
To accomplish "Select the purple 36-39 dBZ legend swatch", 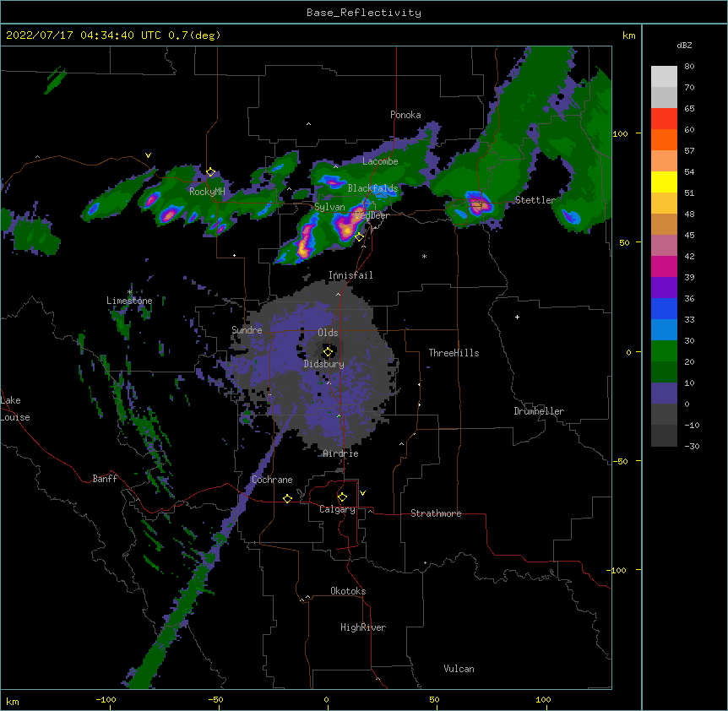I will (664, 288).
